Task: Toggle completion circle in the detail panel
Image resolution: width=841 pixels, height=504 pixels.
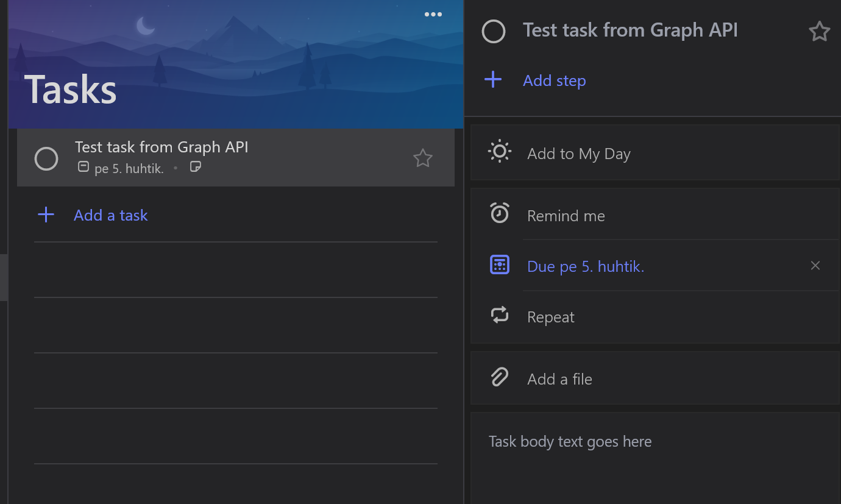Action: [x=493, y=31]
